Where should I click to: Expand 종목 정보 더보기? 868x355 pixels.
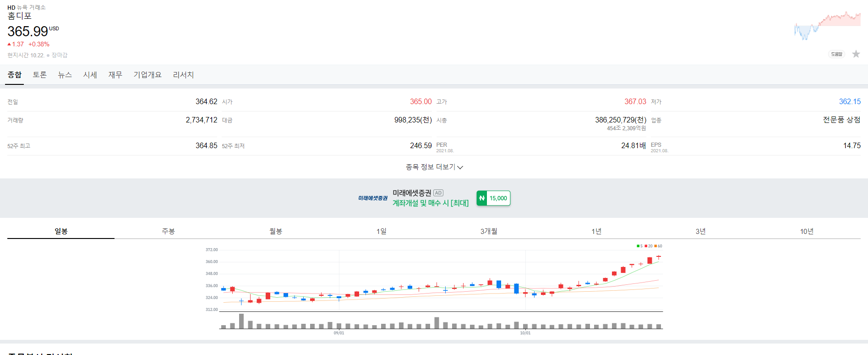coord(434,167)
